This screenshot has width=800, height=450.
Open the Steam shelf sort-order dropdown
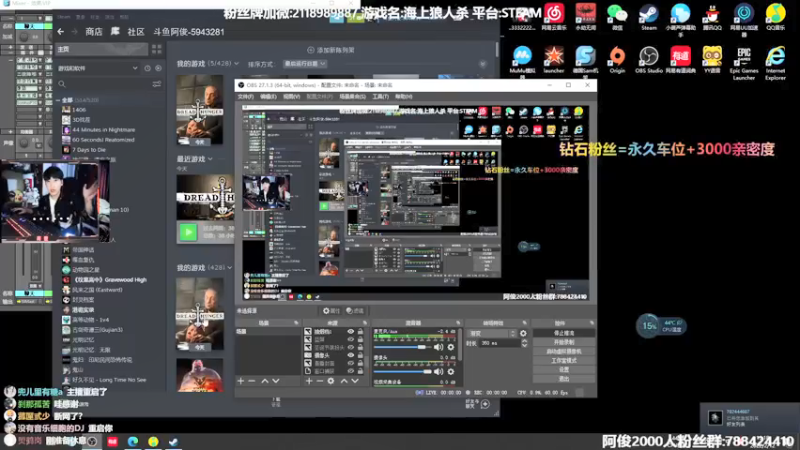pyautogui.click(x=305, y=64)
